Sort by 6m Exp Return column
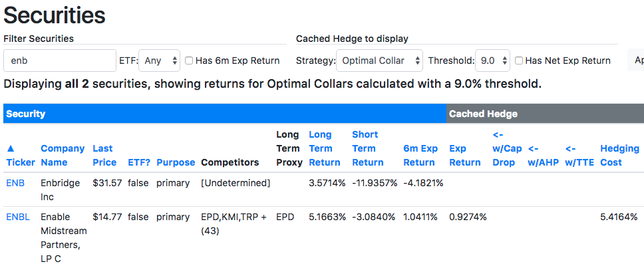Image resolution: width=644 pixels, height=274 pixels. [x=420, y=155]
